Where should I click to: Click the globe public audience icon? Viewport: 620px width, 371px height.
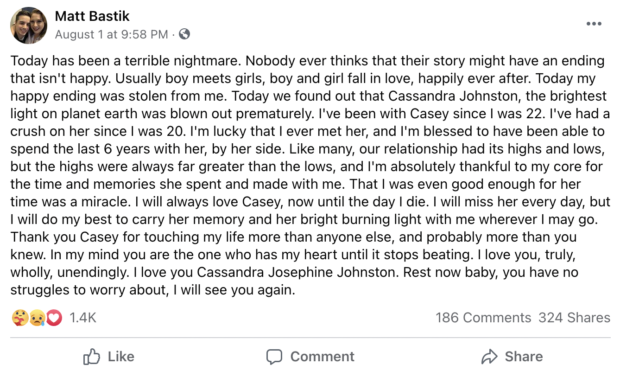[x=184, y=34]
